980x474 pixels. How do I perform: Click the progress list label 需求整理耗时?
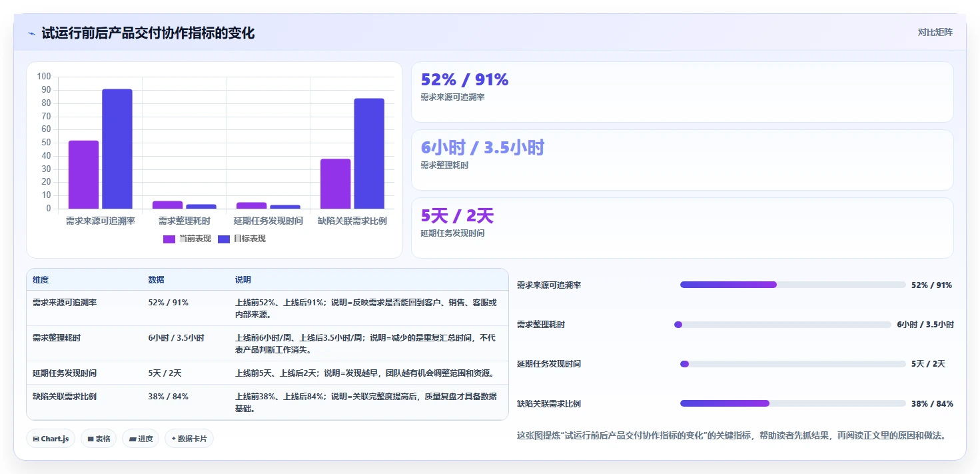pos(541,325)
